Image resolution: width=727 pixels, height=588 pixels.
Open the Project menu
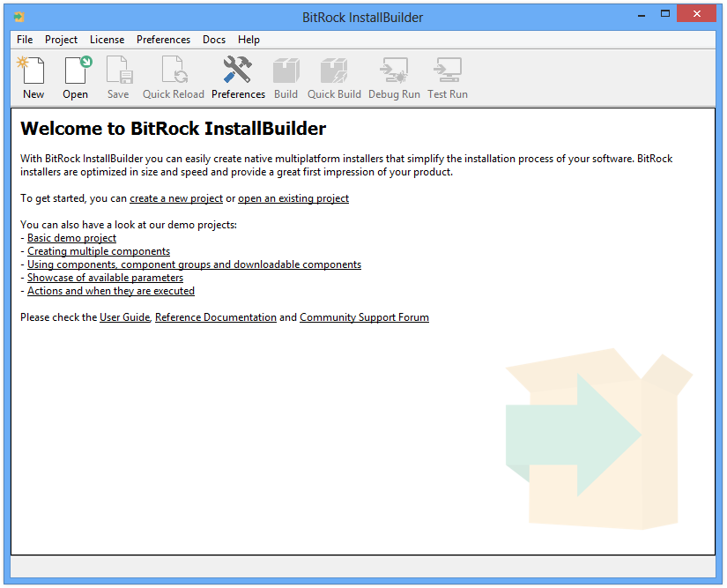tap(61, 40)
